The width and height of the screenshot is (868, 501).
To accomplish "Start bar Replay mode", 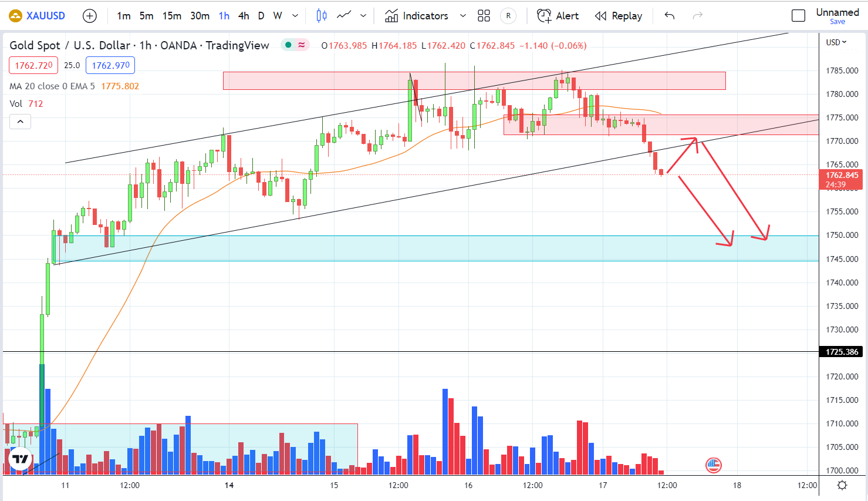I will coord(619,16).
